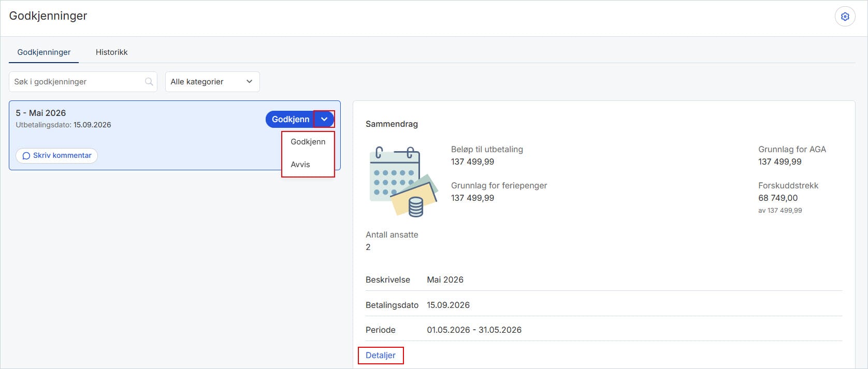The width and height of the screenshot is (868, 369).
Task: Click the Periode date range row
Action: coord(604,330)
